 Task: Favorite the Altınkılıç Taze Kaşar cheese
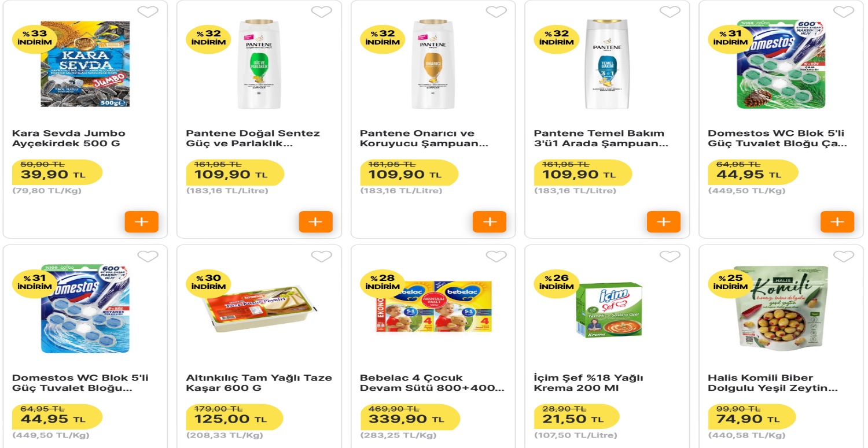[322, 256]
